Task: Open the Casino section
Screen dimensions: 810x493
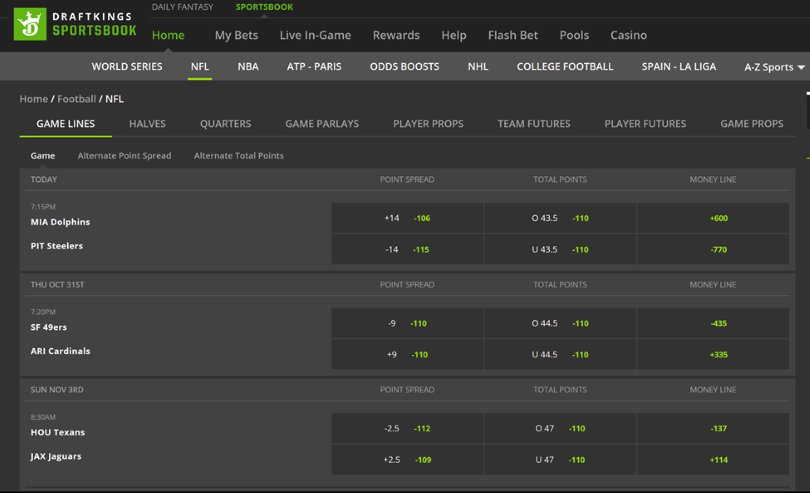Action: 628,35
